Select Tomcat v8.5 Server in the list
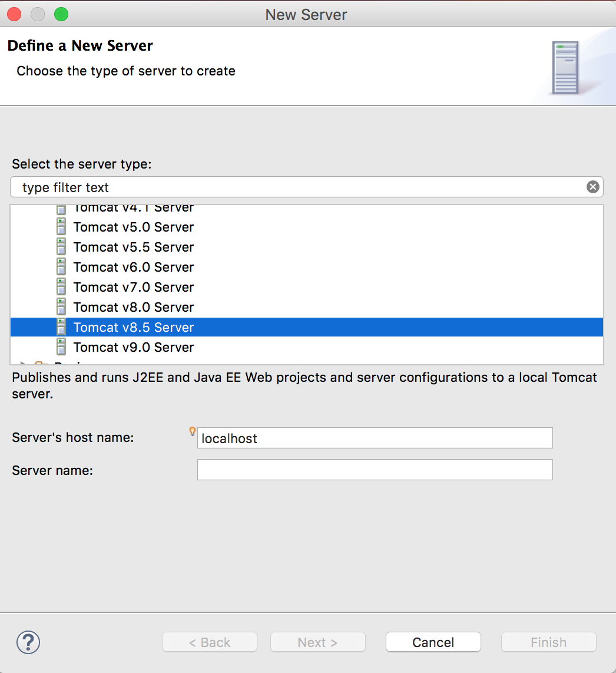Screen dimensions: 616x673 (x=134, y=327)
